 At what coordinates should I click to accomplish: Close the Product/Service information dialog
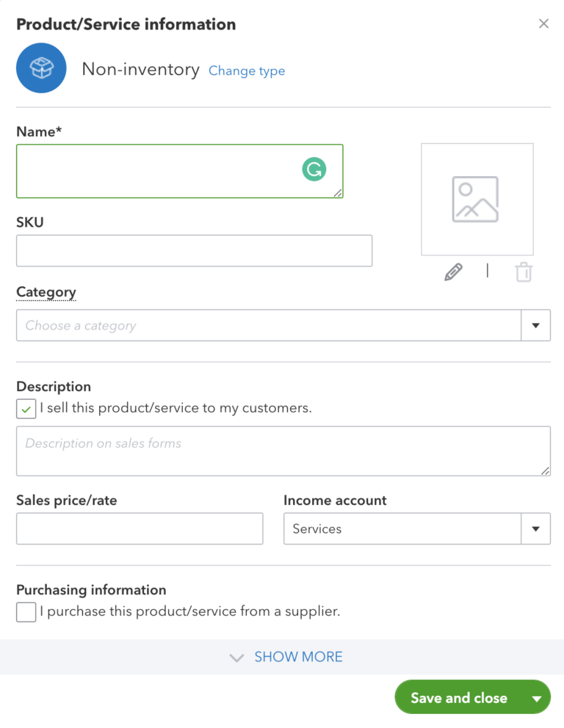[543, 23]
